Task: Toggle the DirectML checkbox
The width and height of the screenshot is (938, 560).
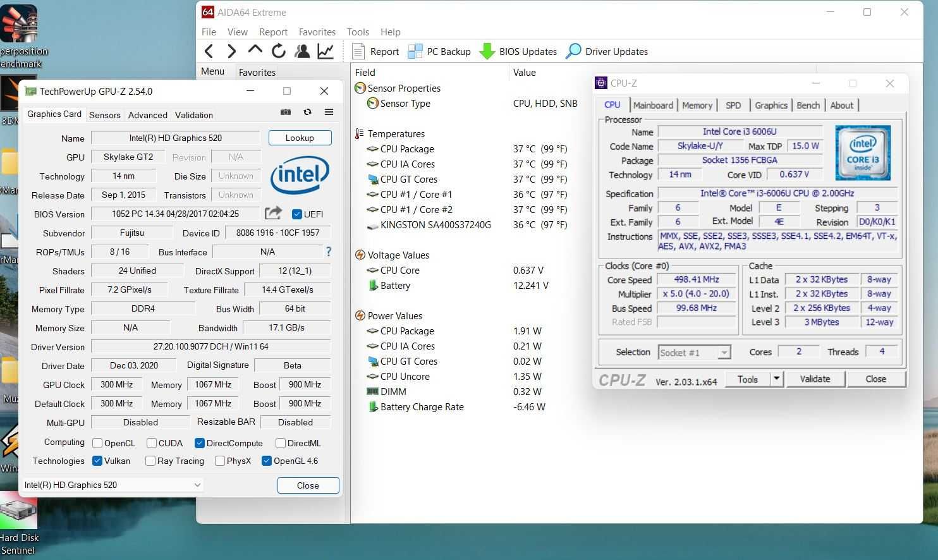Action: tap(281, 443)
